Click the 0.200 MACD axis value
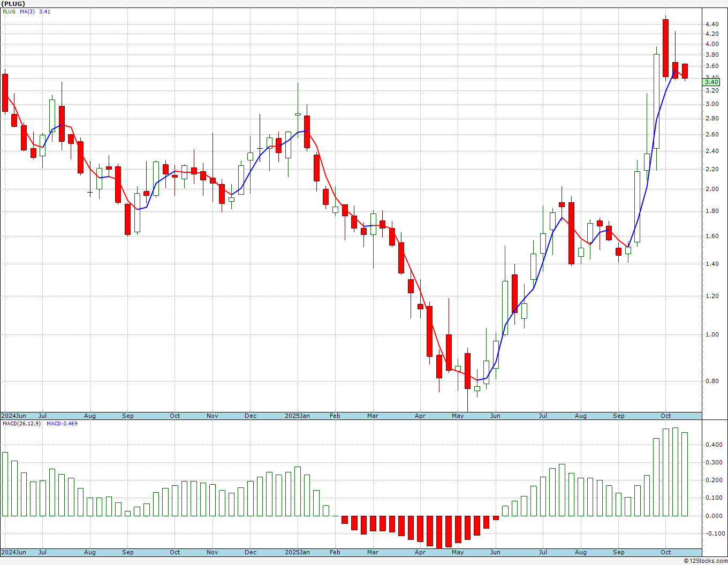This screenshot has height=565, width=728. click(x=714, y=480)
